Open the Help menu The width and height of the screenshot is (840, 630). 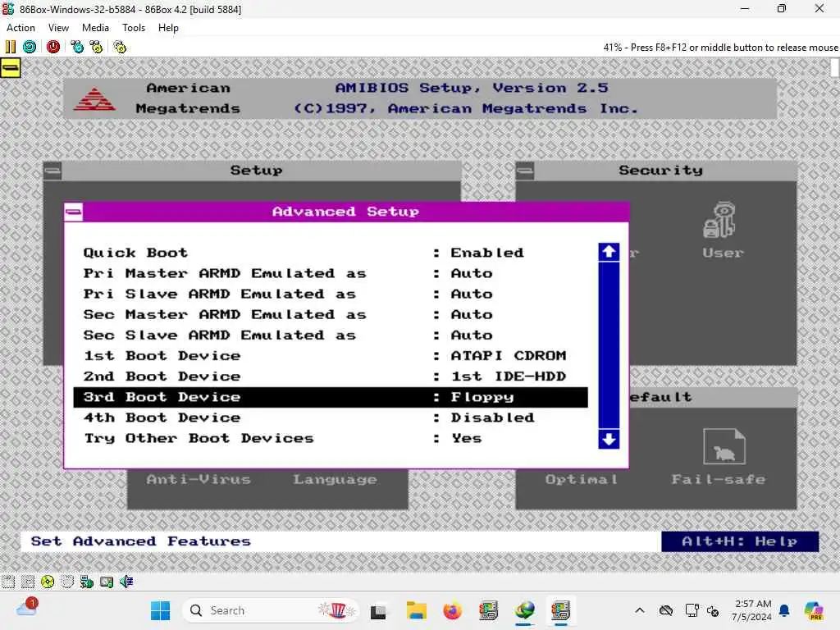pos(168,28)
